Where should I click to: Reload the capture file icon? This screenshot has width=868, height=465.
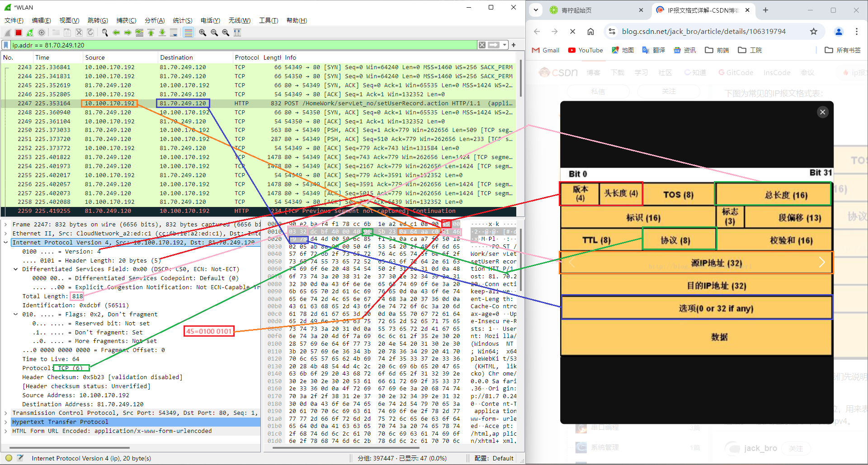(x=90, y=33)
